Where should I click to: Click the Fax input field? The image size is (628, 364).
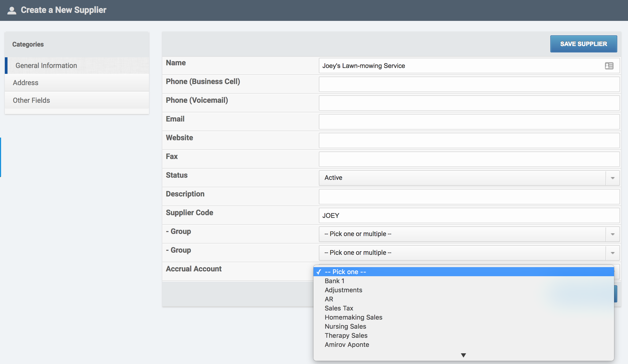pyautogui.click(x=469, y=159)
